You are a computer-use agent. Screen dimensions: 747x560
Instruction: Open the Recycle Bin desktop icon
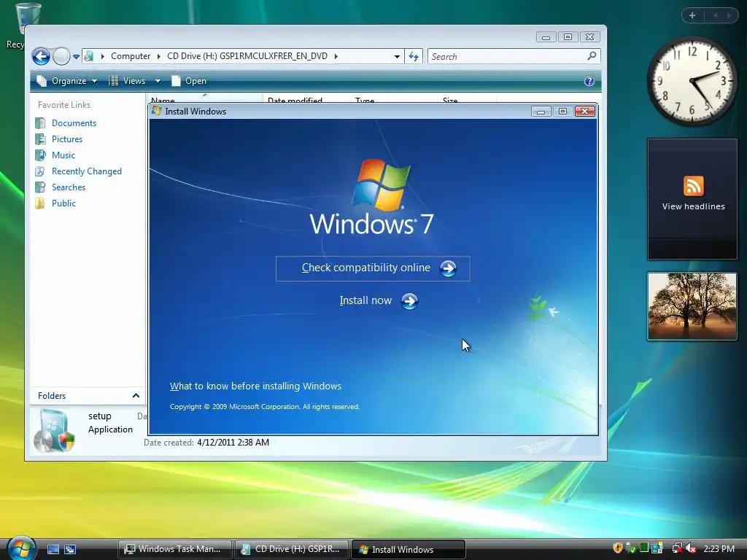click(28, 20)
